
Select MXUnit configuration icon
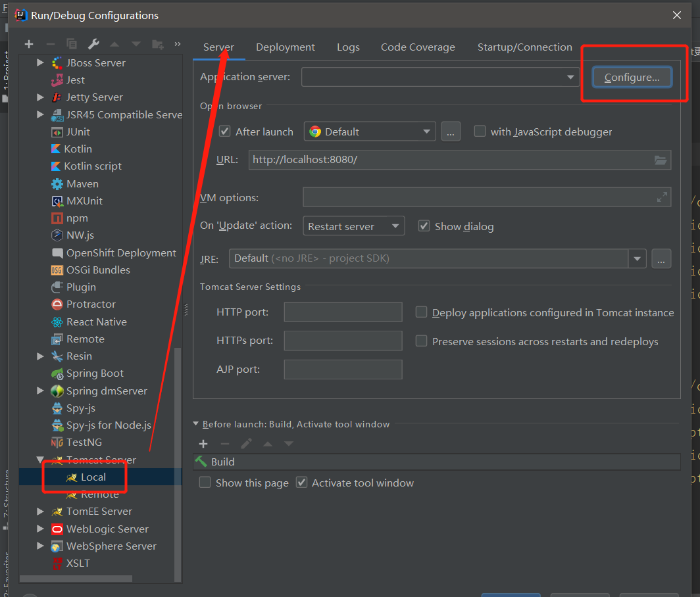(57, 201)
